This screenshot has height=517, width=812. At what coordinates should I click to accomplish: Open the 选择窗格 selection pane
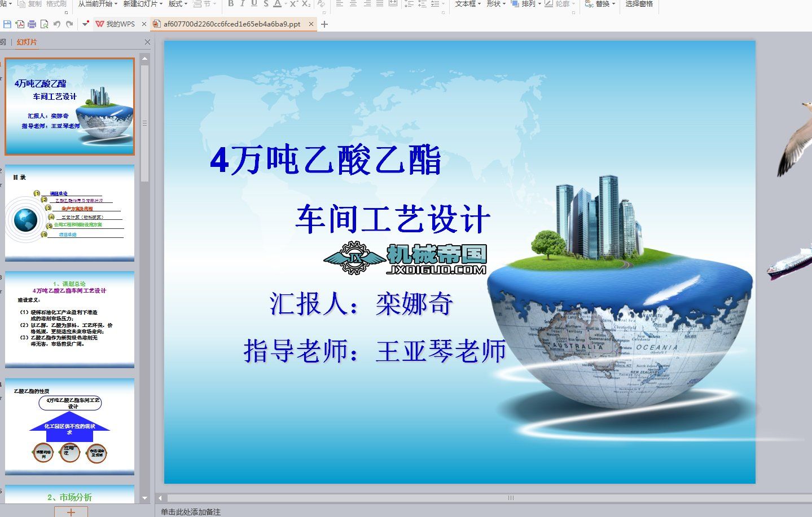click(x=639, y=3)
